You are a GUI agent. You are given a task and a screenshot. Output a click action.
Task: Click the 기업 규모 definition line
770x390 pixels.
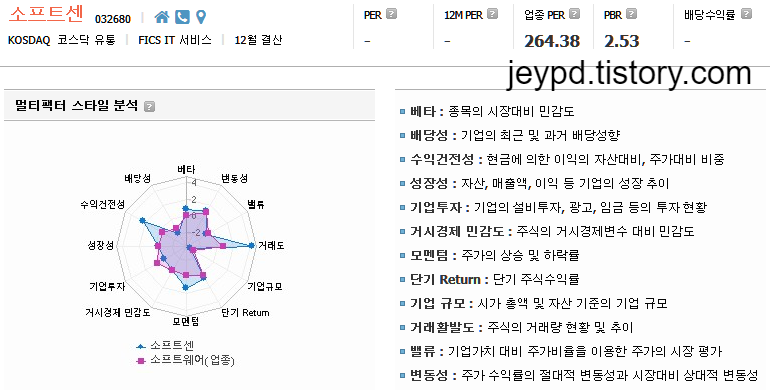click(534, 304)
